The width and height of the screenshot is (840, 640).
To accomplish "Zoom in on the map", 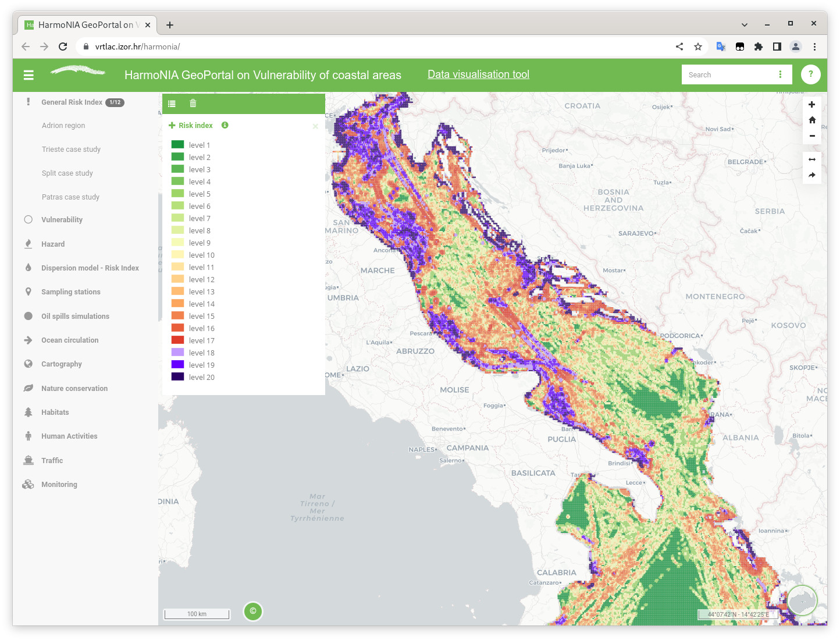I will point(811,105).
